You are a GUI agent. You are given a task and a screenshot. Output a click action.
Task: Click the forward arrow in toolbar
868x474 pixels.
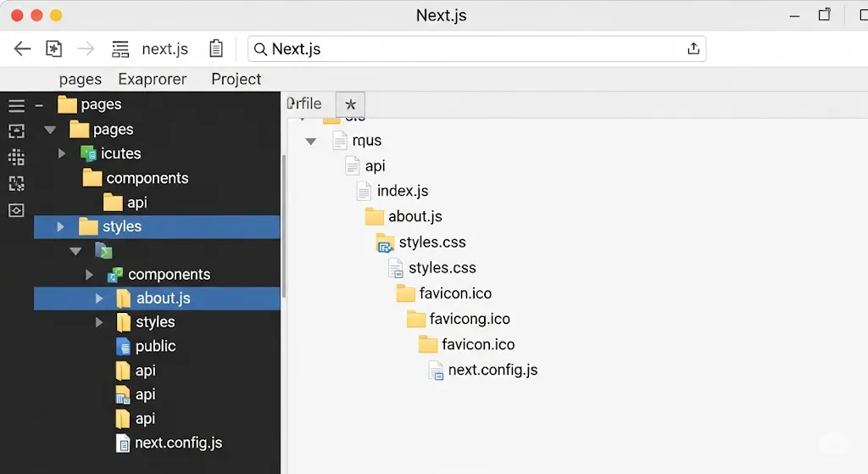86,48
